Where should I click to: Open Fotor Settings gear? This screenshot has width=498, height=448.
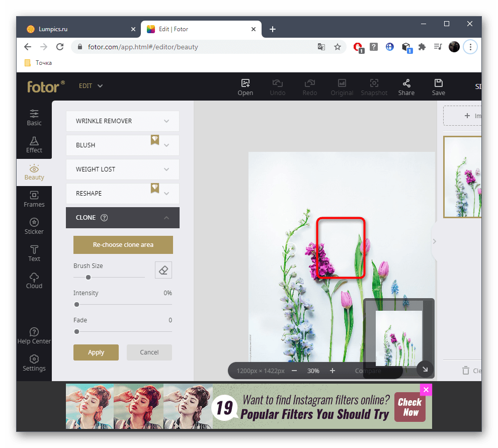pos(34,362)
